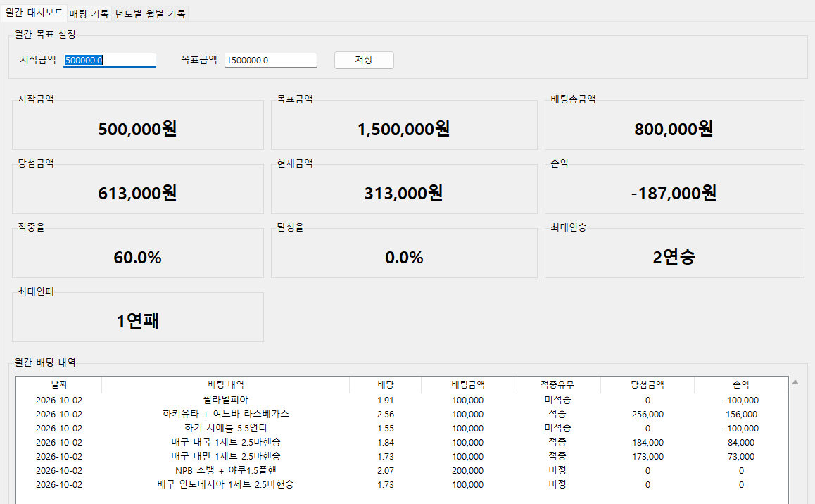Click the 84,000 profit value
The width and height of the screenshot is (815, 504).
click(x=741, y=443)
